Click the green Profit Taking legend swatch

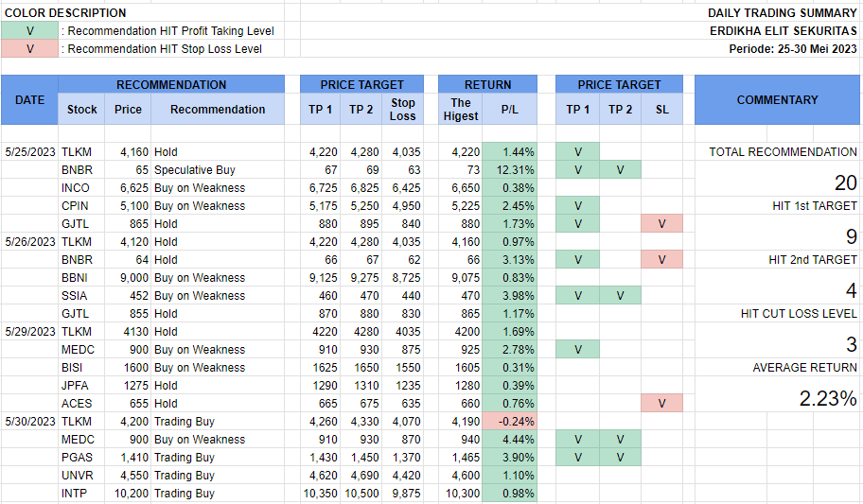coord(29,31)
